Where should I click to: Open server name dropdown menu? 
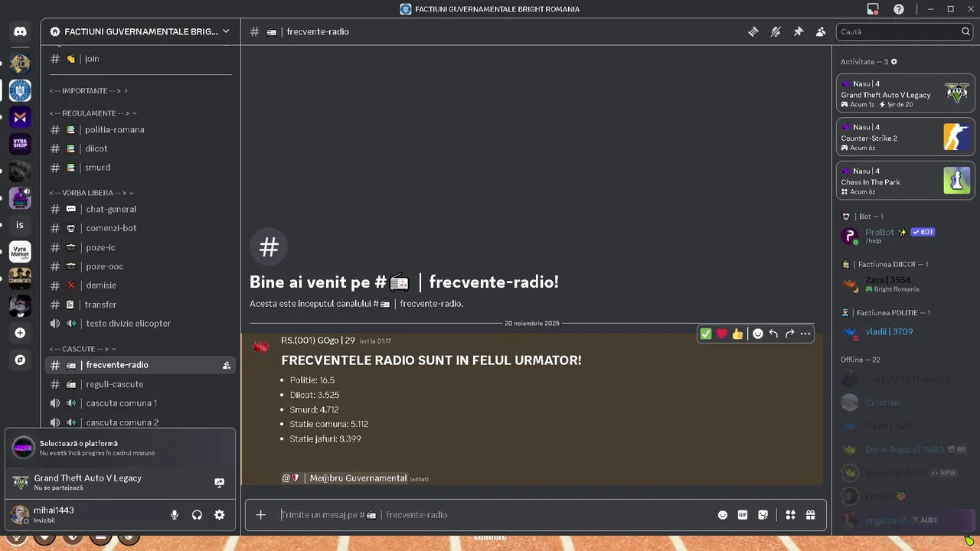point(140,31)
